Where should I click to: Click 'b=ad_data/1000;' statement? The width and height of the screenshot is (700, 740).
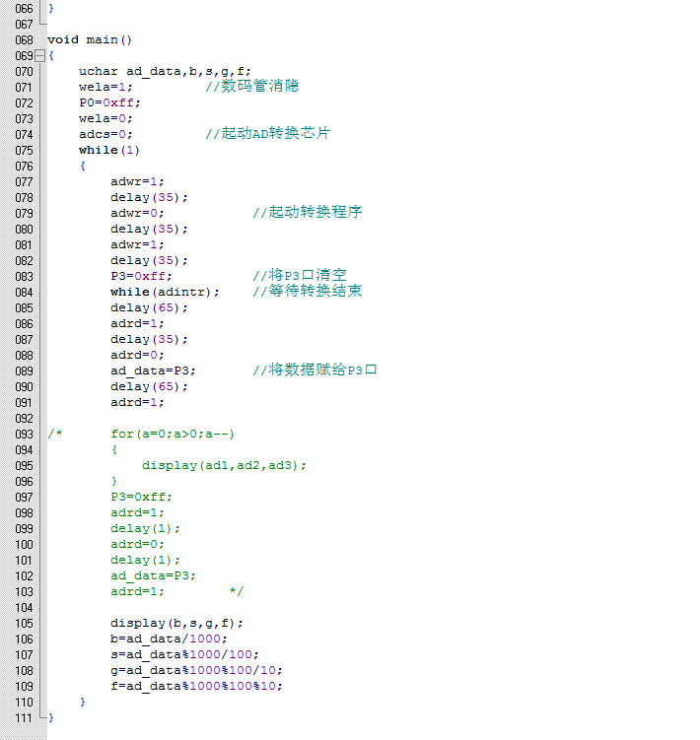point(169,639)
